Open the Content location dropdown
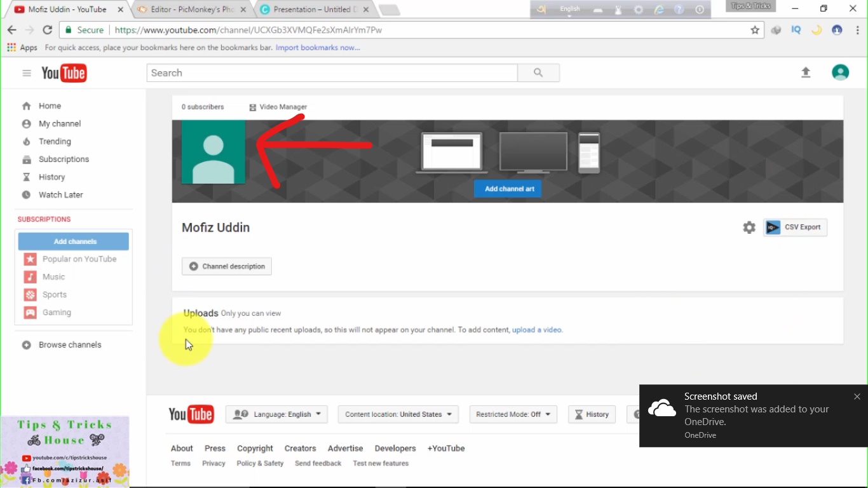This screenshot has width=868, height=488. pos(398,414)
